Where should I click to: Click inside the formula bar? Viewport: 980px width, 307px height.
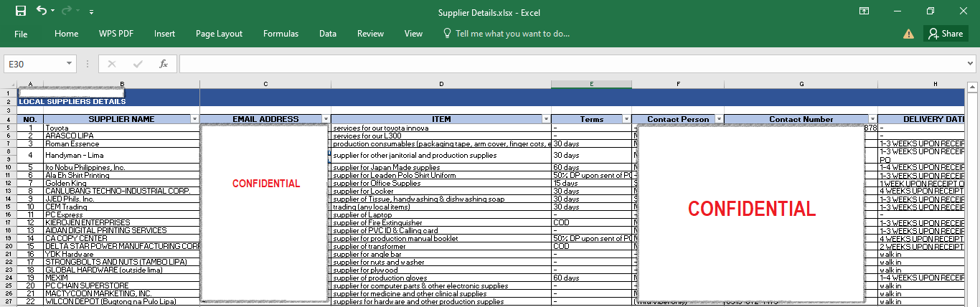pos(570,64)
